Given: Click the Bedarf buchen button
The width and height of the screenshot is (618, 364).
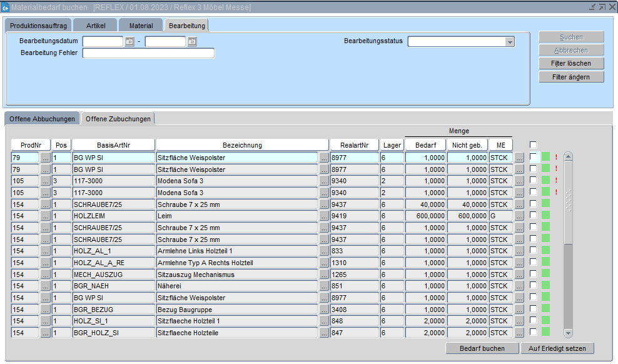Looking at the screenshot, I should 482,348.
